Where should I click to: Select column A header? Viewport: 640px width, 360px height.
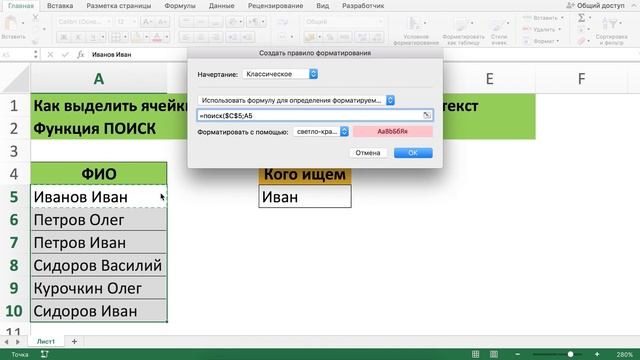click(x=98, y=78)
